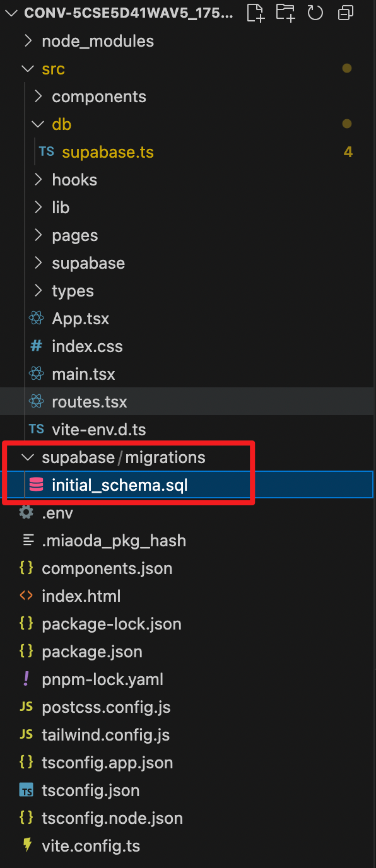The width and height of the screenshot is (376, 868).
Task: Click the database icon for initial_schema.sql
Action: (x=37, y=485)
